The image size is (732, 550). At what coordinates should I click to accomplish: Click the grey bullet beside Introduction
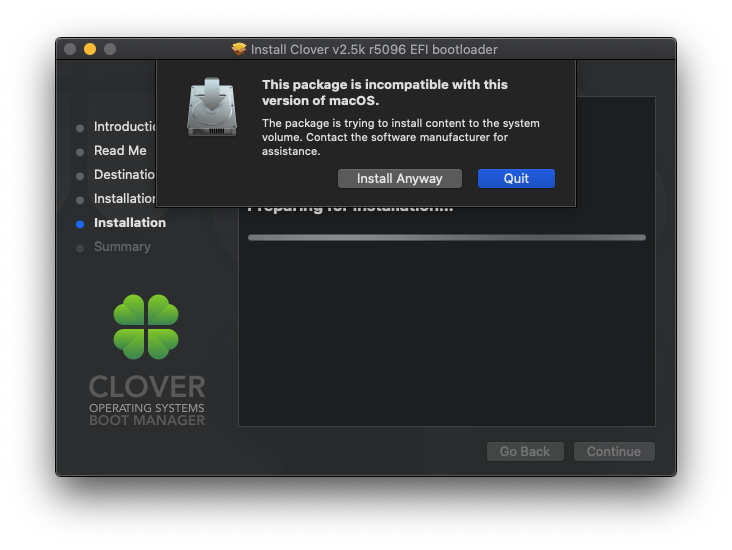[x=80, y=128]
